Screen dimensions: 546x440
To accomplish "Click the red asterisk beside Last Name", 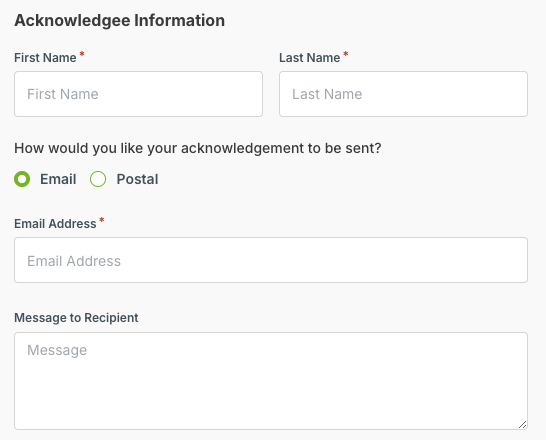I will [345, 54].
